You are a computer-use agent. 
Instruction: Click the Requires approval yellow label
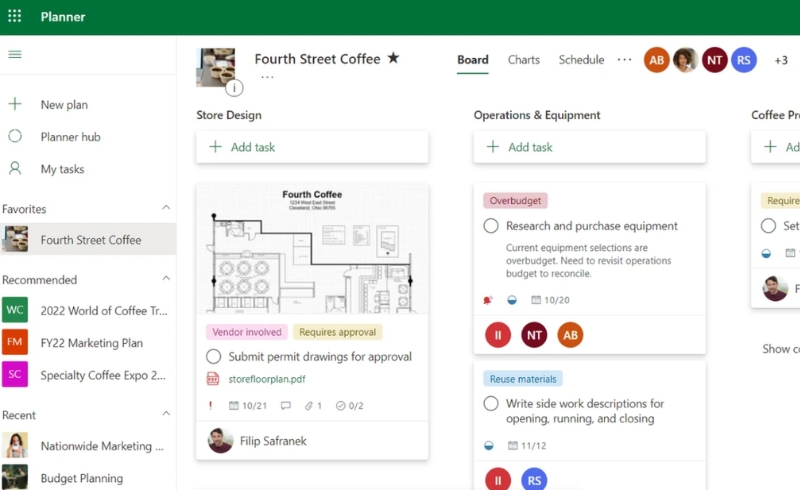coord(337,332)
